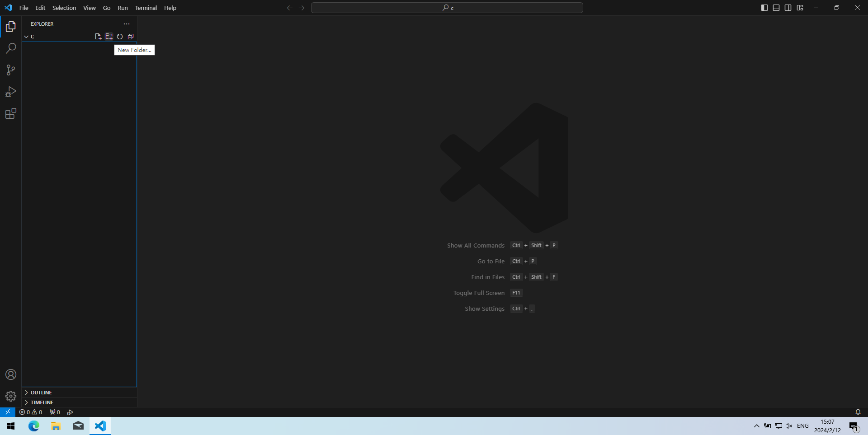Viewport: 868px width, 435px height.
Task: Open the Windows Start menu
Action: [11, 426]
